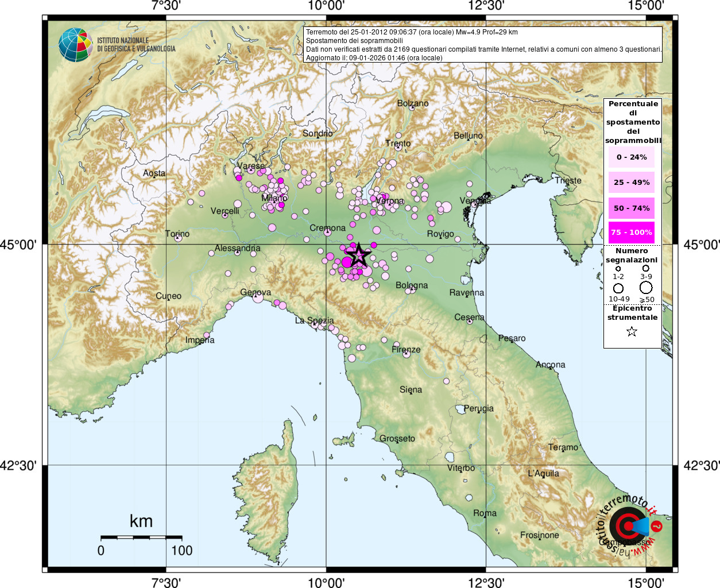Select the 75 - 100% color swatch
This screenshot has width=720, height=588.
632,233
